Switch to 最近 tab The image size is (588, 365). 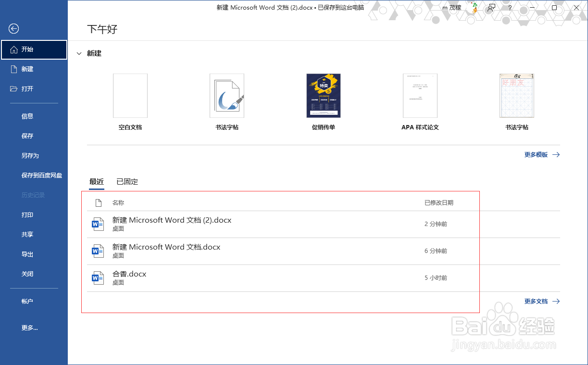tap(97, 182)
